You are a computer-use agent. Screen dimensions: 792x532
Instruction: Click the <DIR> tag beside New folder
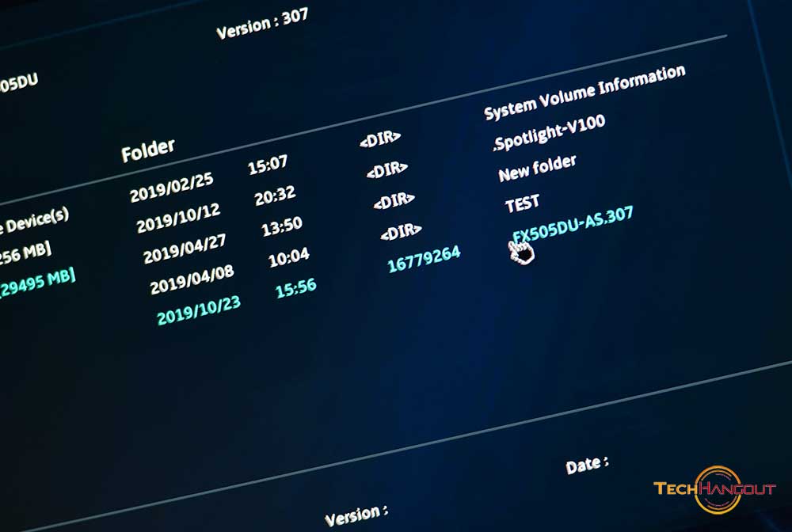[x=394, y=201]
